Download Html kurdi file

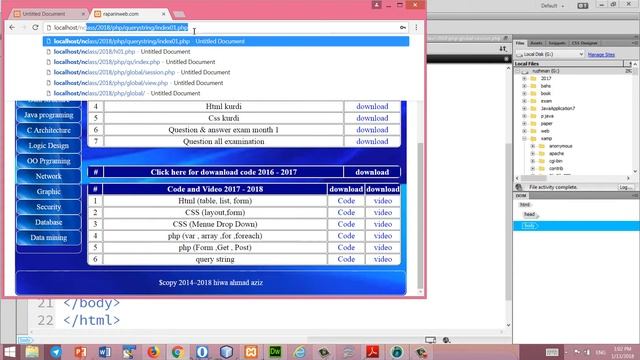(x=372, y=107)
